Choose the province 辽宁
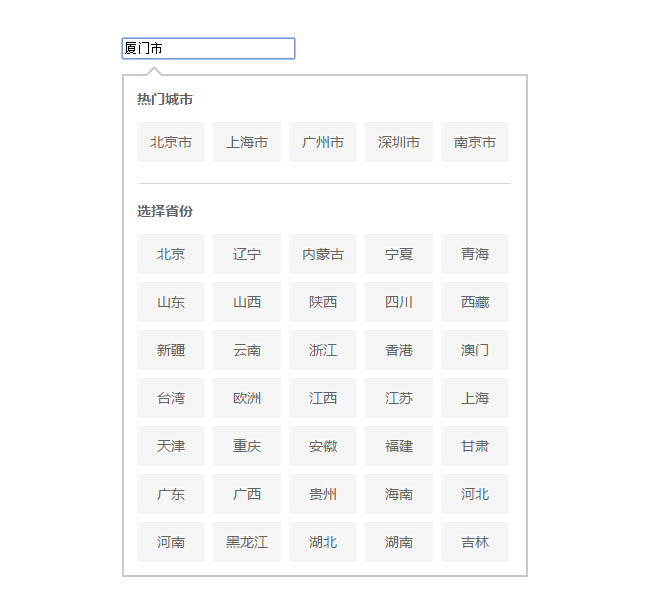This screenshot has height=611, width=650. click(247, 254)
